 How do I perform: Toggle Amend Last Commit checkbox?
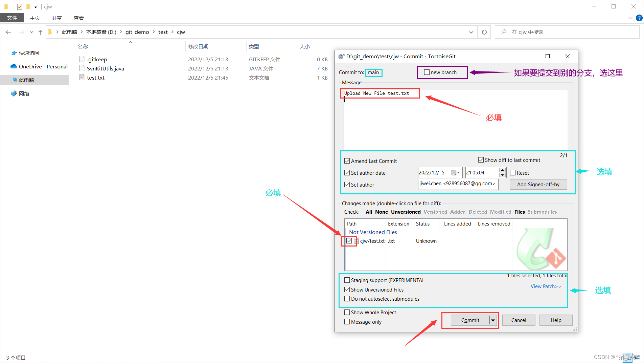[x=347, y=161]
